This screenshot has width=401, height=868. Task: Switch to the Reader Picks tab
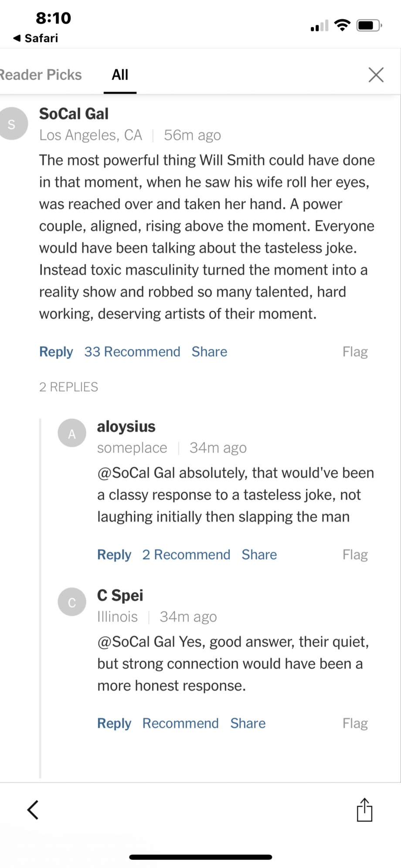point(40,75)
